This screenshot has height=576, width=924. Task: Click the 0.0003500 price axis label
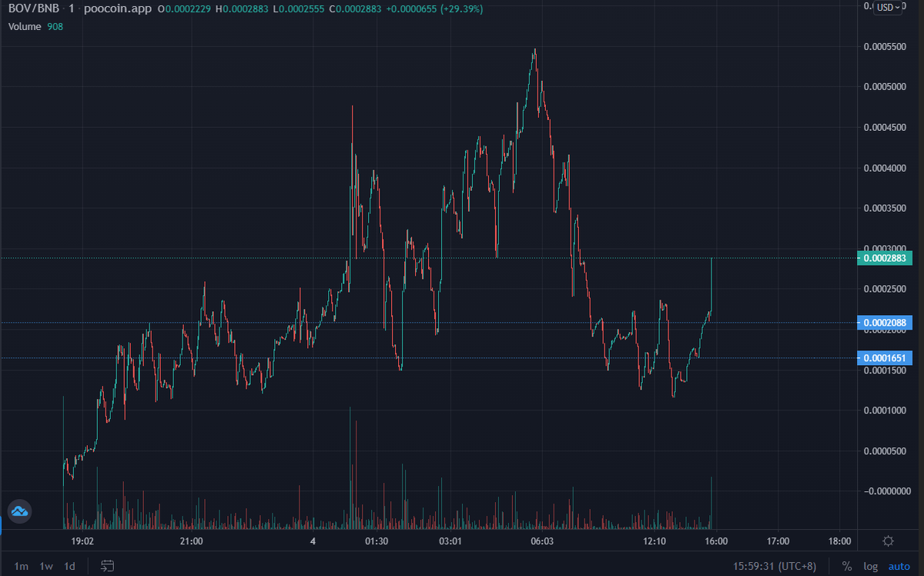[x=885, y=208]
